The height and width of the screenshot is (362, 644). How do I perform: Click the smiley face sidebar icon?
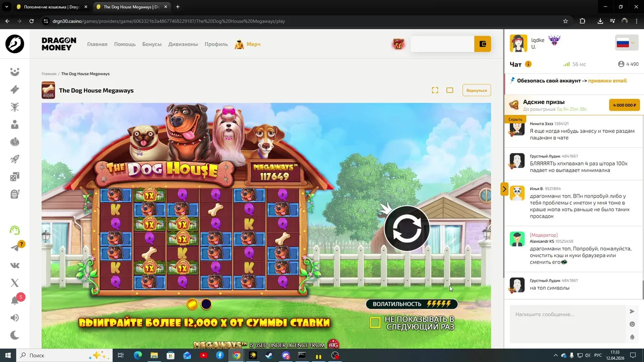15,72
